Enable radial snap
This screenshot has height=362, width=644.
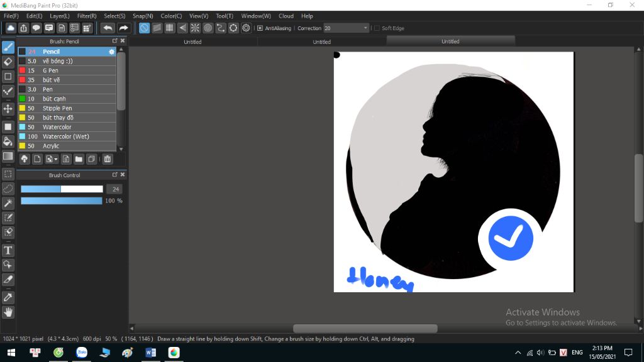(x=195, y=28)
